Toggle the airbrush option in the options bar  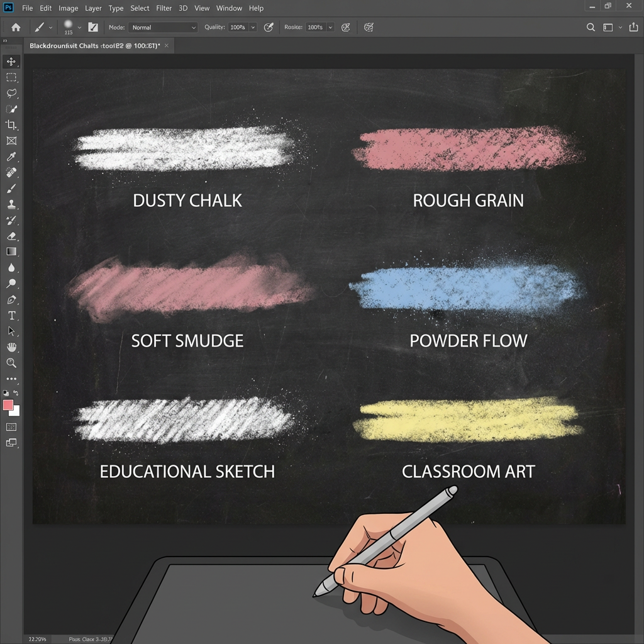(269, 27)
